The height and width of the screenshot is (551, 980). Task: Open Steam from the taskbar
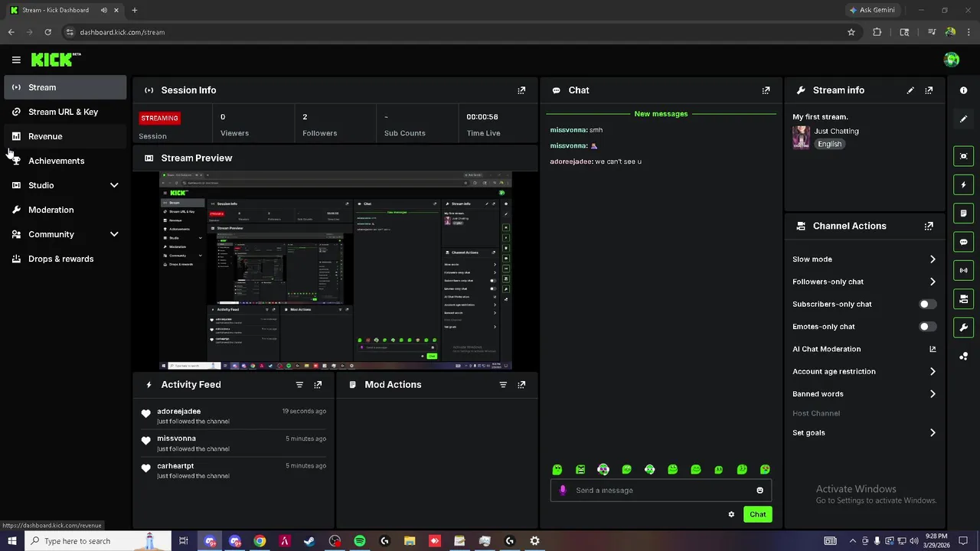point(309,541)
